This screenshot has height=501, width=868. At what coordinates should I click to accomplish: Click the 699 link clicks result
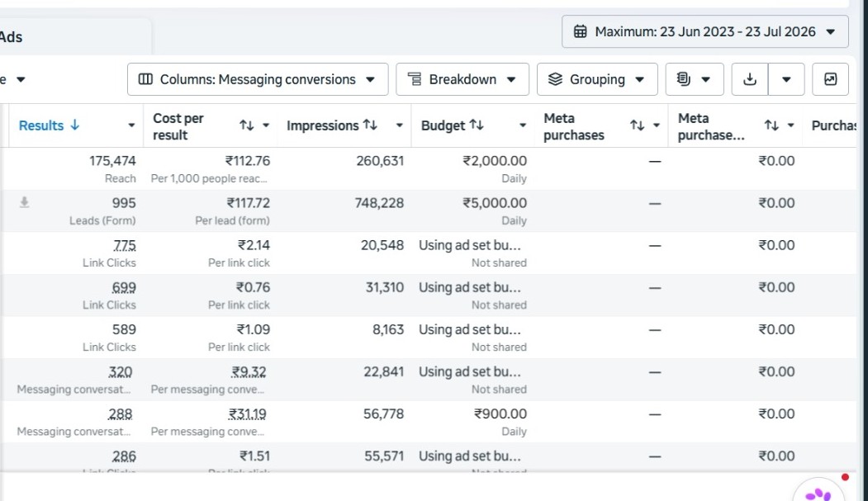124,287
